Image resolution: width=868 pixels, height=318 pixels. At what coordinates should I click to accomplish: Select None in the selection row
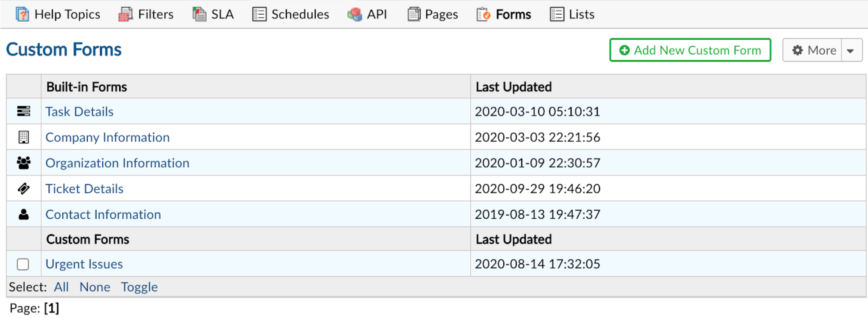point(95,287)
